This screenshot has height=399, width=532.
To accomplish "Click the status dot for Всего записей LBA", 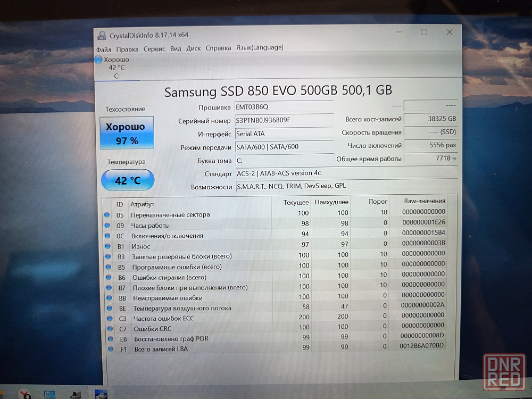I will click(x=111, y=349).
